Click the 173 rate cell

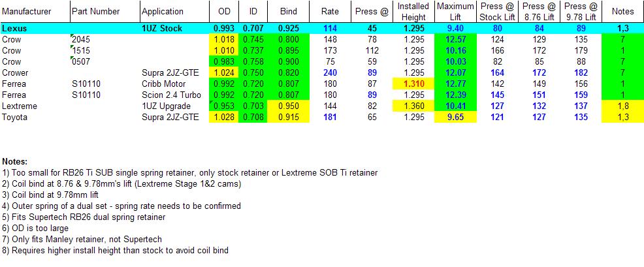click(330, 51)
